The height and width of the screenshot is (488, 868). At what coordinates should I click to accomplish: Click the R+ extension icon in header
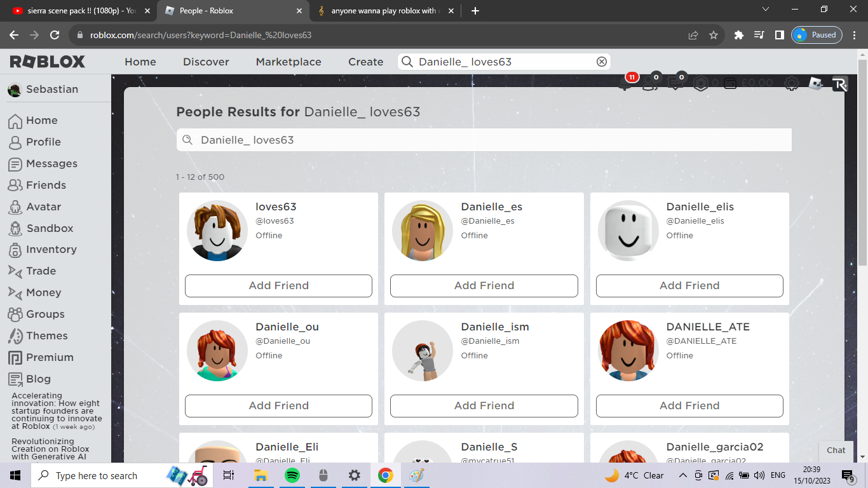(840, 84)
